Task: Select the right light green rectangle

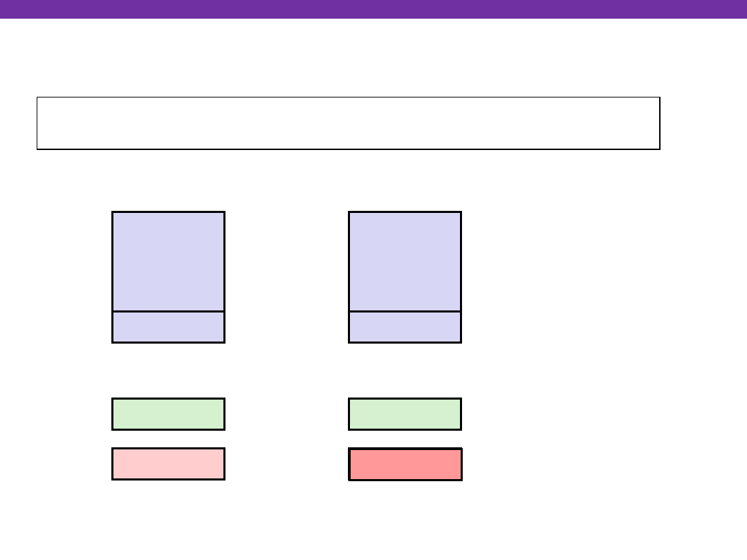Action: (405, 414)
